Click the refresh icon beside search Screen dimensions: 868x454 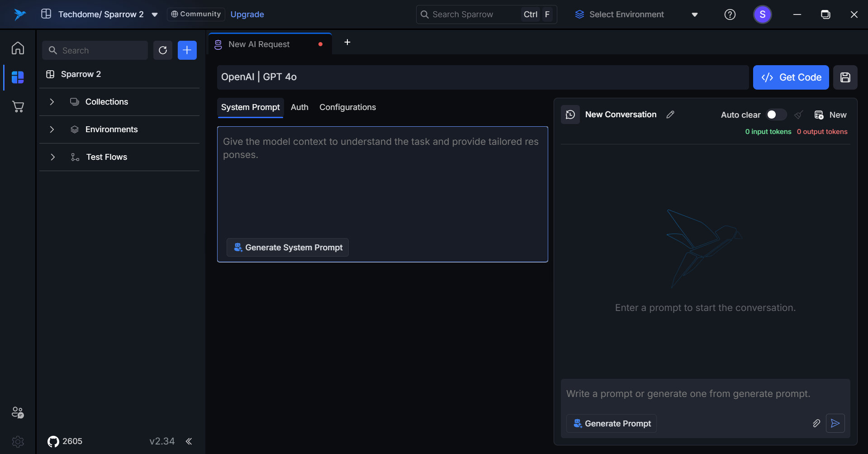(163, 50)
